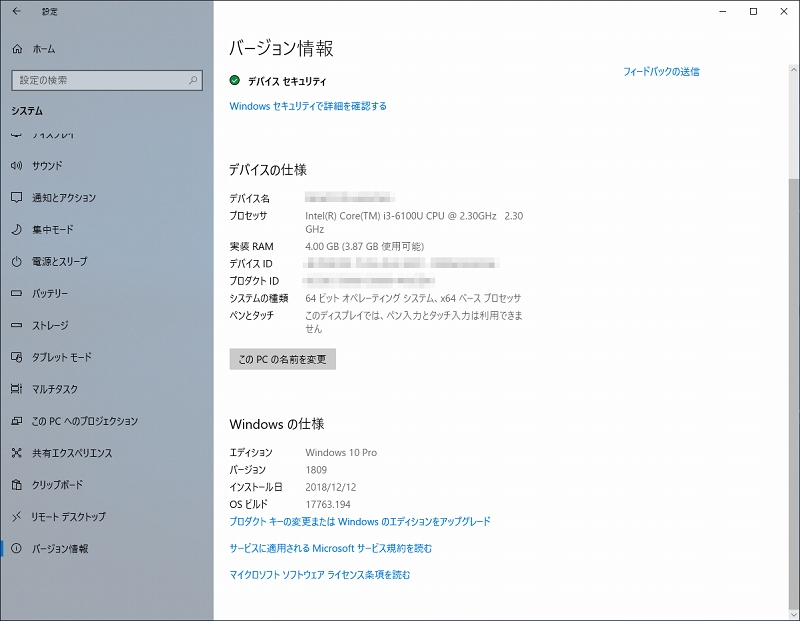Select edition value Windows 10 Pro
The image size is (800, 621).
click(x=341, y=453)
